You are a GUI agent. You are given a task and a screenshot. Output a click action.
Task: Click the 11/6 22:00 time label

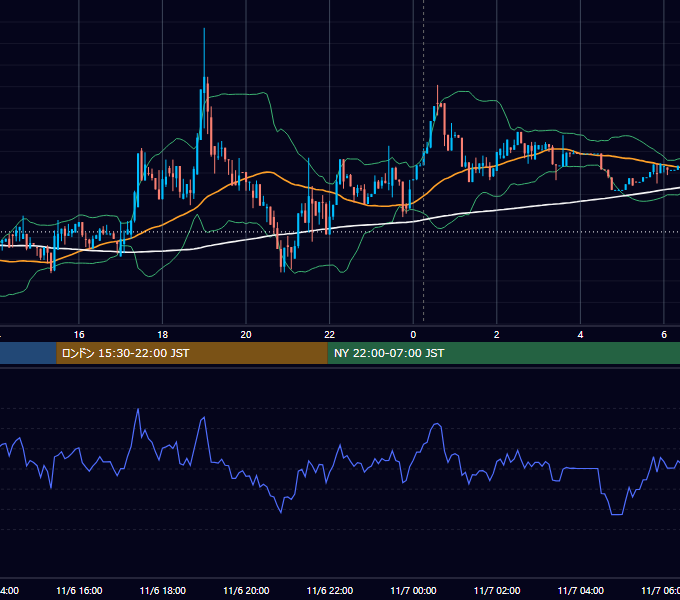pyautogui.click(x=330, y=591)
